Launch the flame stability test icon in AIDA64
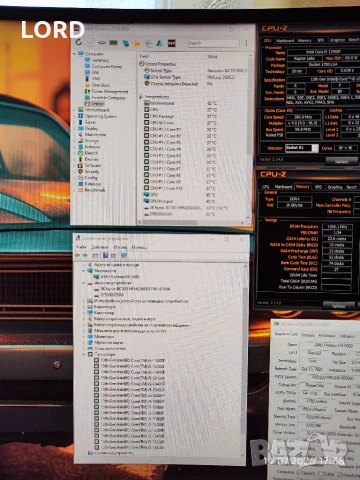Viewport: 360px width, 480px height. pyautogui.click(x=137, y=43)
